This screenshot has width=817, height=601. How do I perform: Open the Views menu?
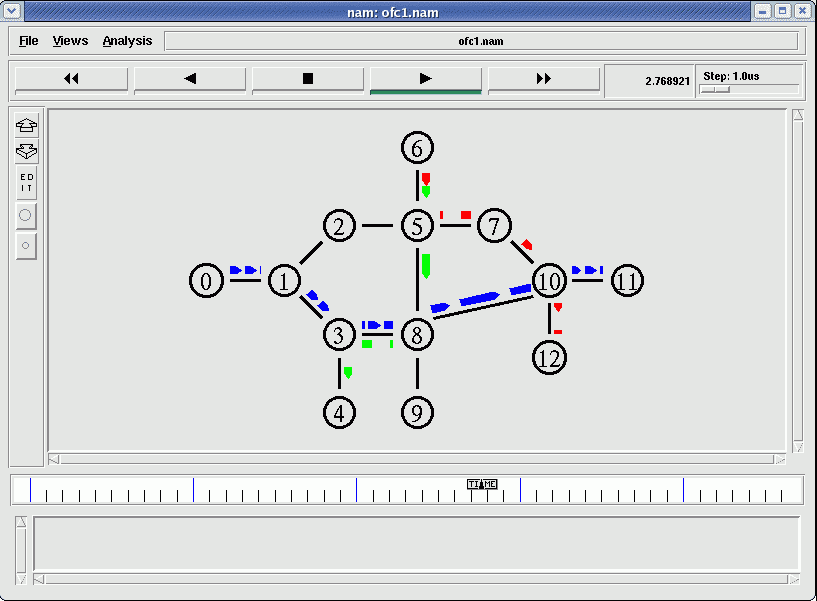(70, 41)
